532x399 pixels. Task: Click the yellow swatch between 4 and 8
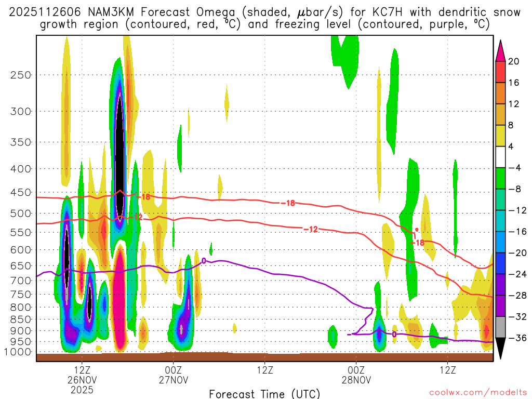500,136
